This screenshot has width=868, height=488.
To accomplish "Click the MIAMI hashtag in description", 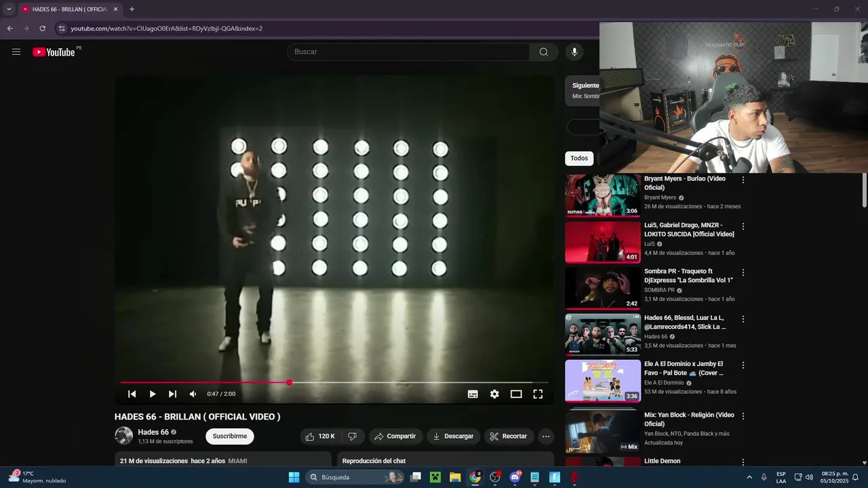I will click(x=237, y=461).
